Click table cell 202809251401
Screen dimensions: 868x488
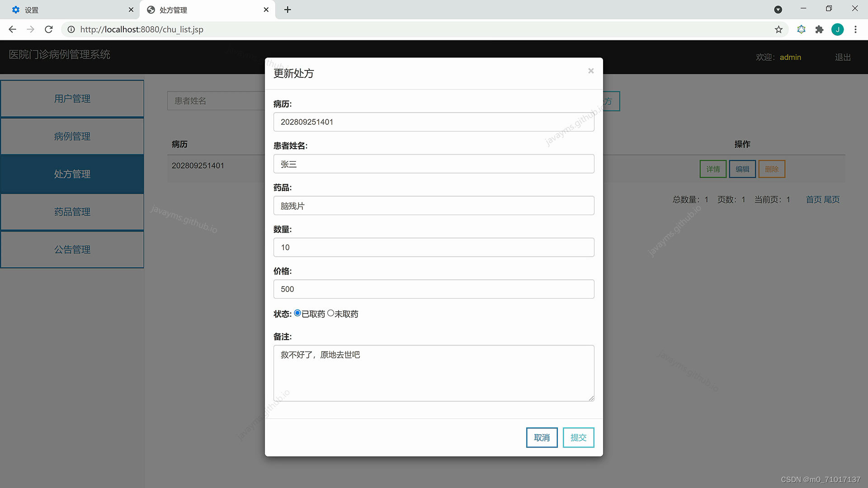[x=198, y=166]
